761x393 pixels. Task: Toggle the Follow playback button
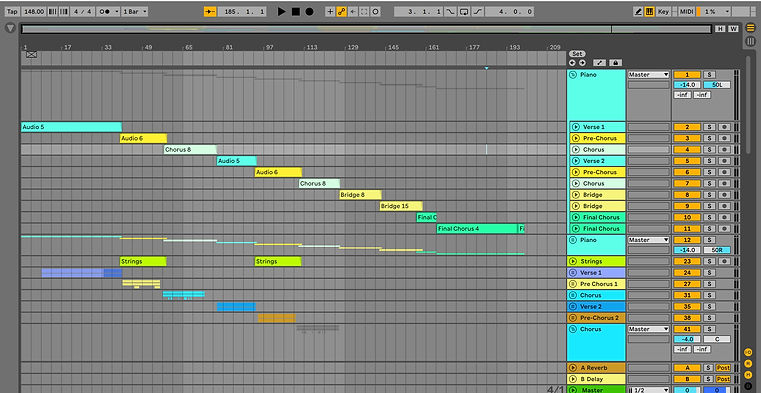pos(210,12)
